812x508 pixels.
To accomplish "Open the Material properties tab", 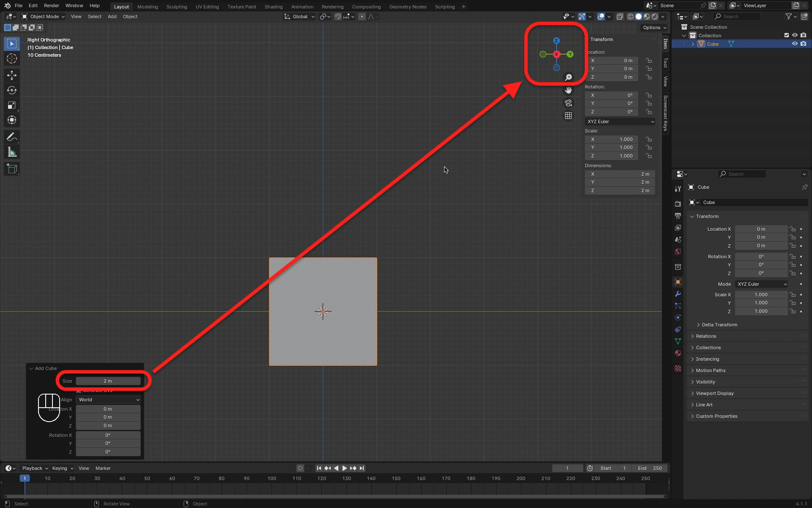I will tap(678, 353).
